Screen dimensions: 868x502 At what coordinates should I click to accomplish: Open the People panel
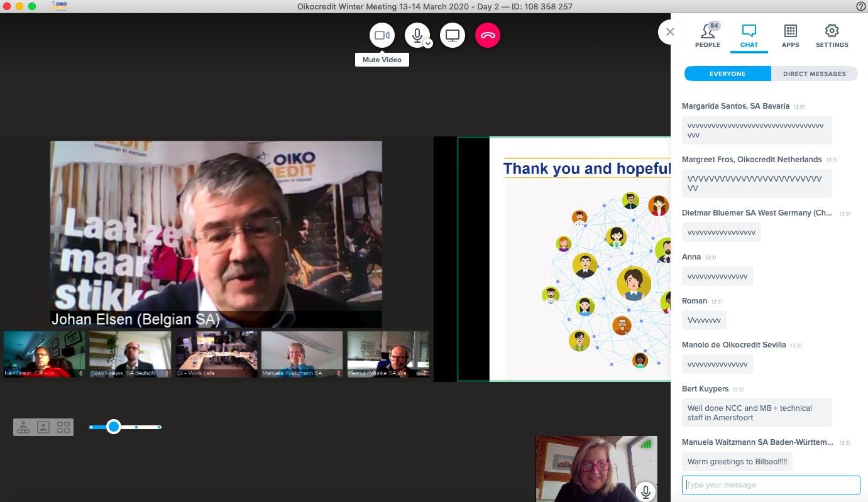(707, 36)
